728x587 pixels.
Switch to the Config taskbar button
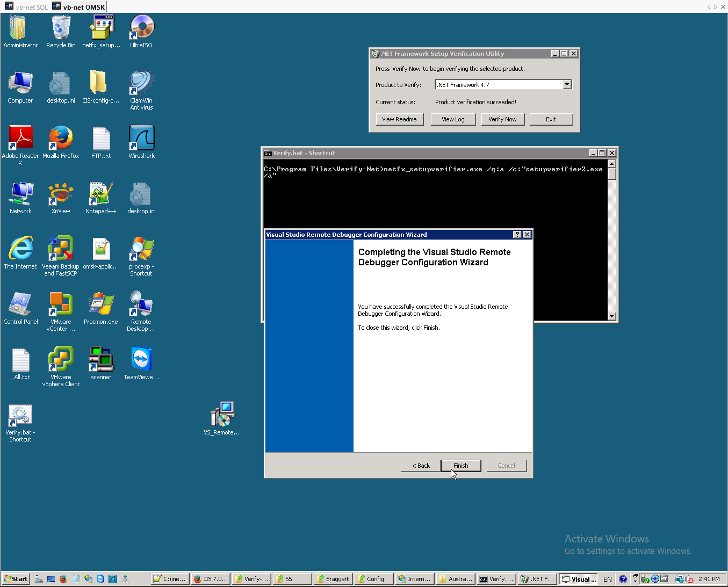point(374,579)
